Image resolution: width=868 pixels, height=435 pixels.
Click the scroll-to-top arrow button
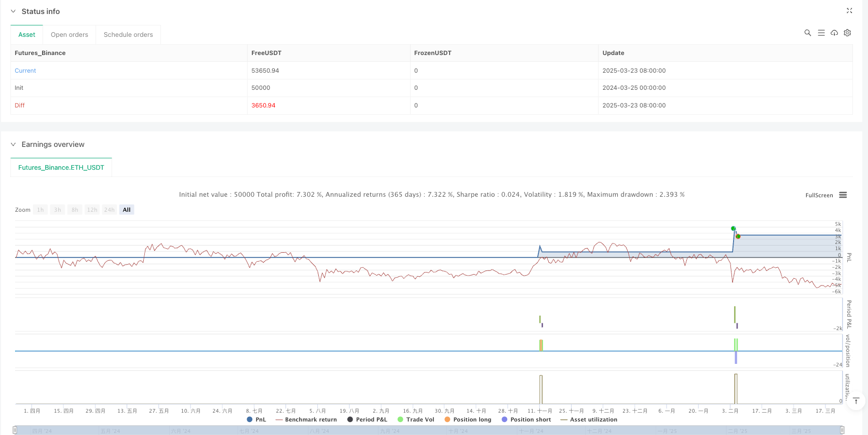pyautogui.click(x=856, y=401)
